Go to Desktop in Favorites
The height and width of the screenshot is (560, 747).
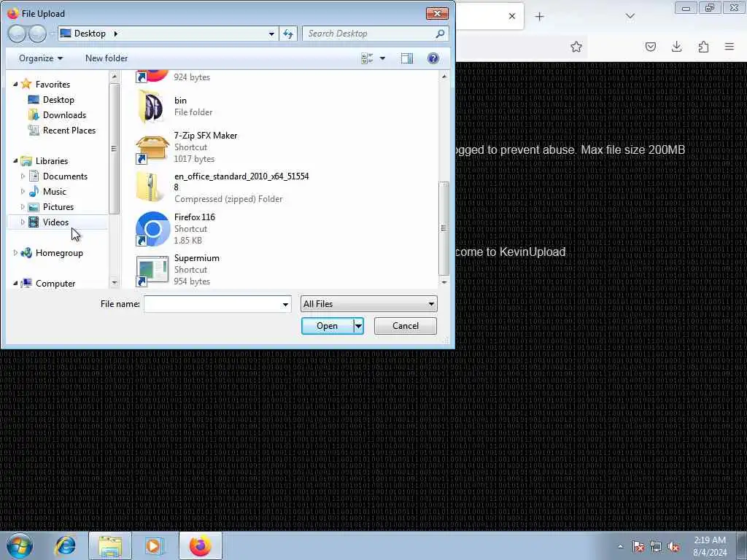tap(58, 99)
